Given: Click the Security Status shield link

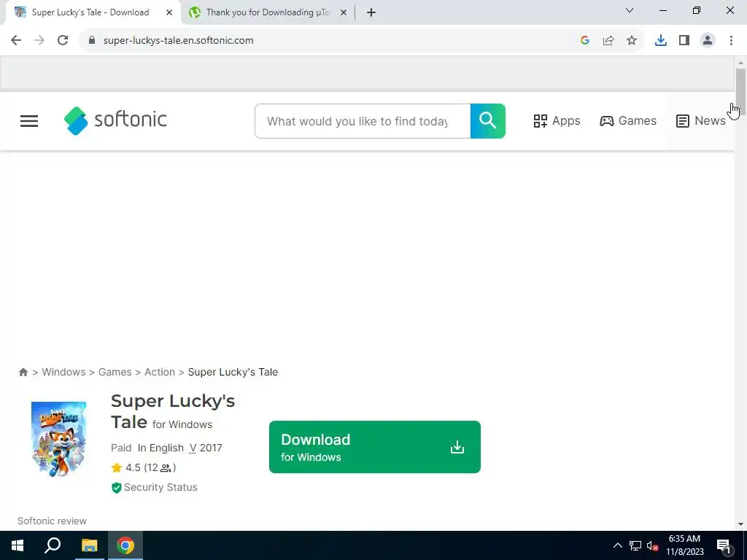Looking at the screenshot, I should (155, 487).
